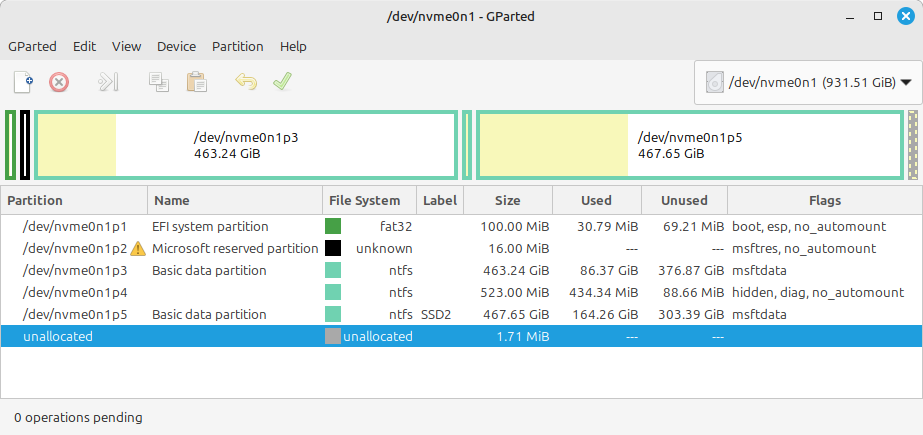The image size is (923, 435).
Task: Click the Copy partition toolbar icon
Action: 159,82
